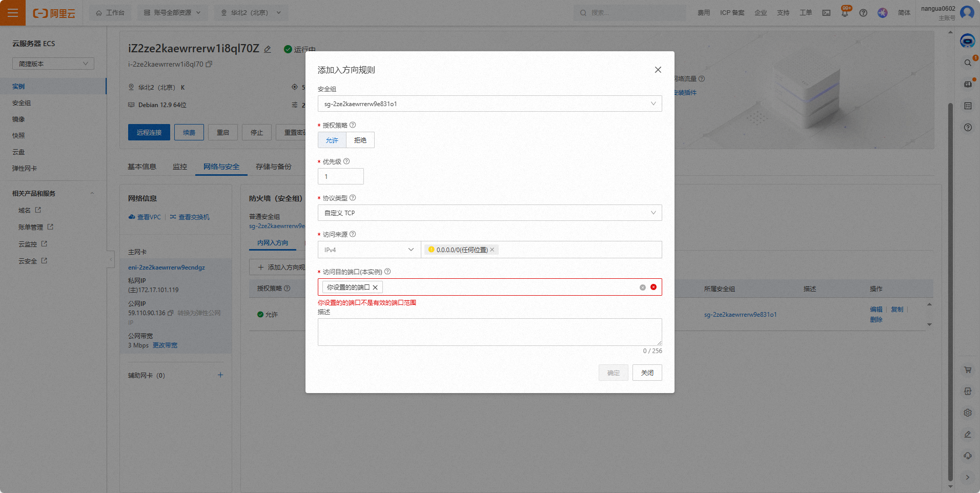The image size is (980, 493).
Task: Expand 协议类型 自定义 TCP dropdown
Action: 489,213
